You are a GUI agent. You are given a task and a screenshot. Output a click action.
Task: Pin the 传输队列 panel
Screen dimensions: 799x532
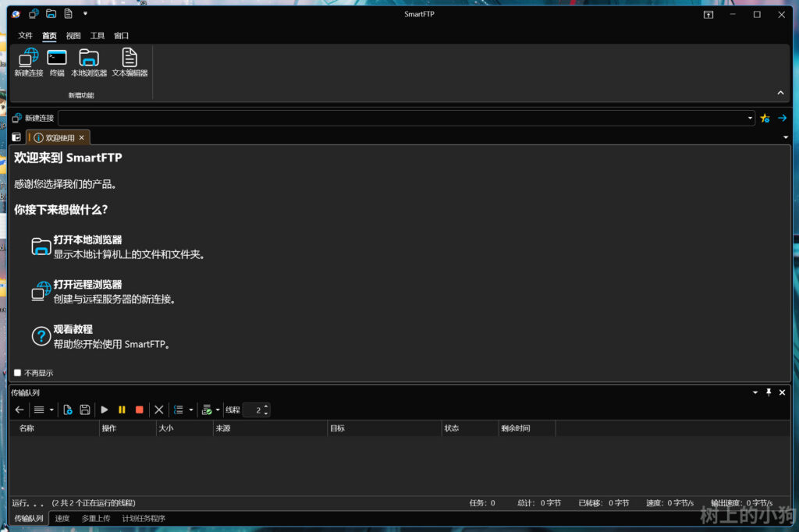pos(769,392)
